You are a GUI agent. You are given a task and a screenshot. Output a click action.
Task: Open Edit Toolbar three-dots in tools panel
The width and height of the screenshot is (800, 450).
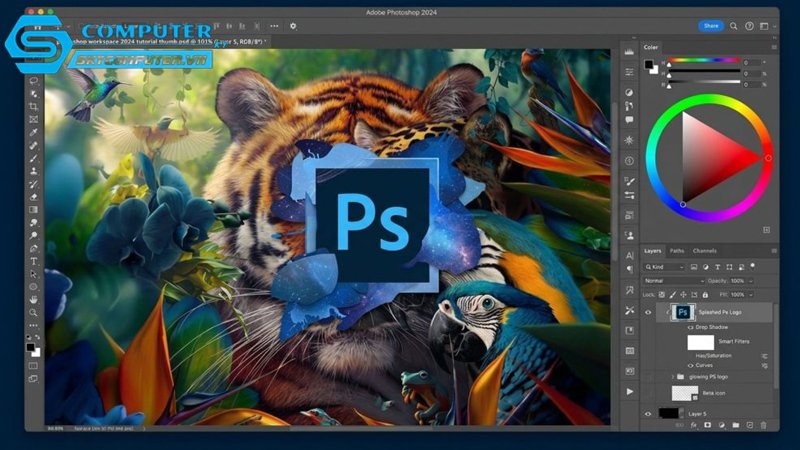[34, 325]
